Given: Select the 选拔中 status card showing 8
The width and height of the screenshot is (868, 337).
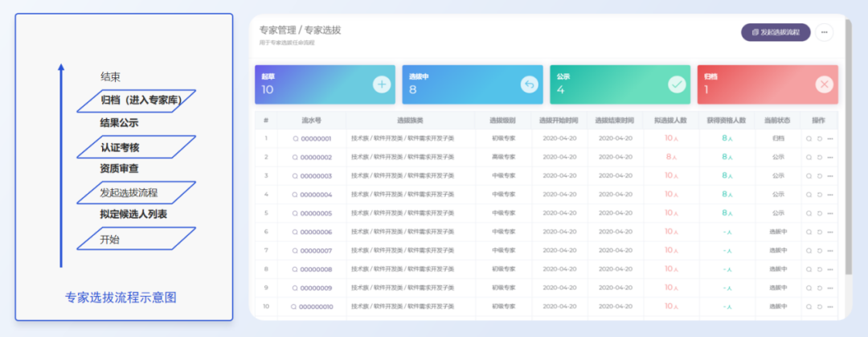Looking at the screenshot, I should (473, 84).
